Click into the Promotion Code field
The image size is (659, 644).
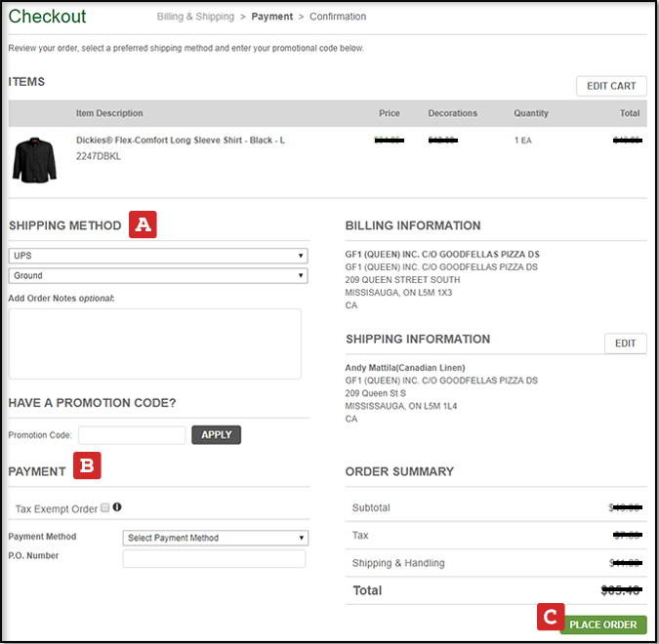[x=132, y=435]
